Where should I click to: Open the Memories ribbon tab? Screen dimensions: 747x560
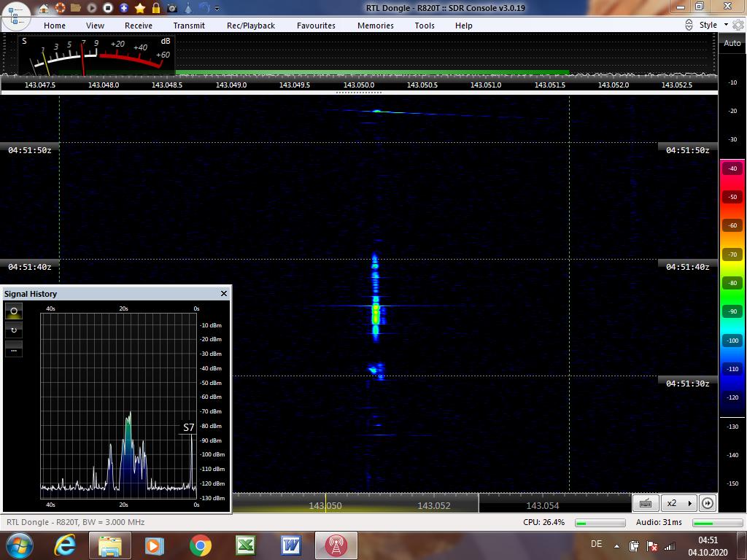(x=376, y=26)
